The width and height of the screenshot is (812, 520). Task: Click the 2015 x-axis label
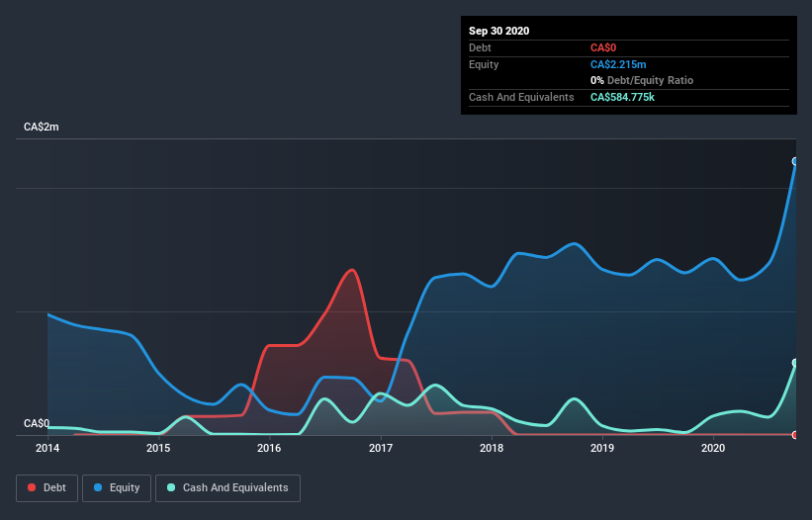[158, 448]
